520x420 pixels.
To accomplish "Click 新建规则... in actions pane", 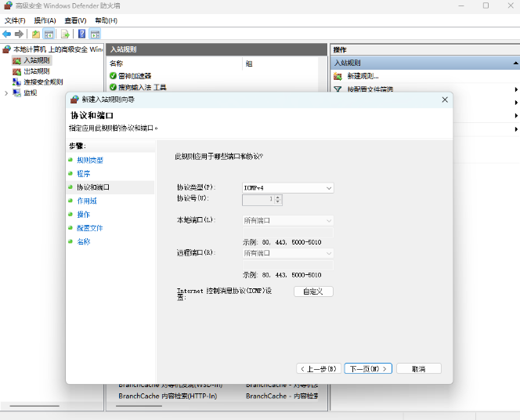I will tap(363, 76).
